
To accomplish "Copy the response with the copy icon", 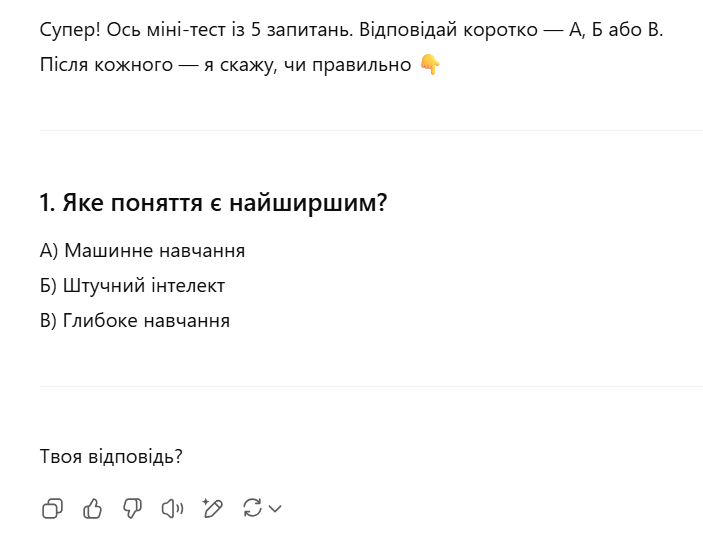I will (x=52, y=509).
